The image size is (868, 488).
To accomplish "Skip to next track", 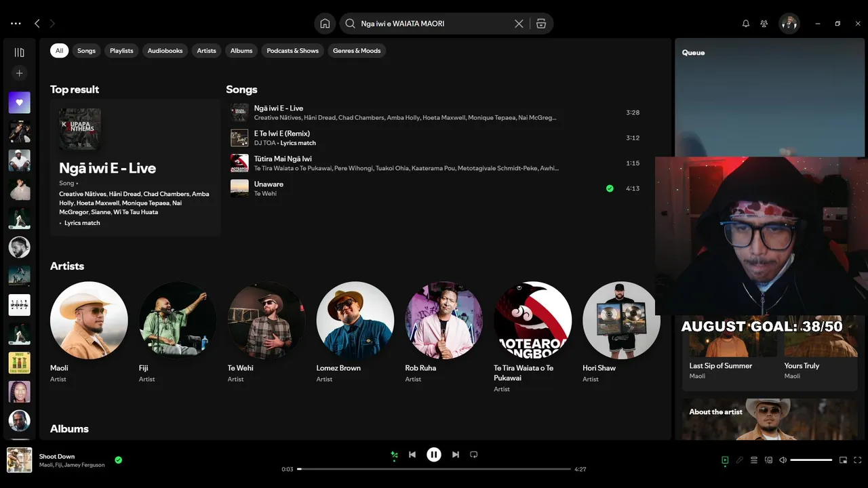I will [456, 455].
